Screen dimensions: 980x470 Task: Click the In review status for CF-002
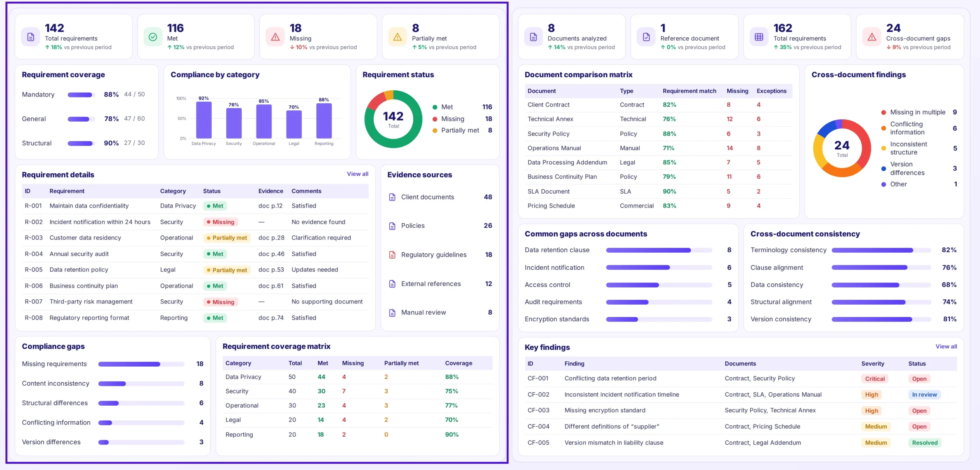924,395
